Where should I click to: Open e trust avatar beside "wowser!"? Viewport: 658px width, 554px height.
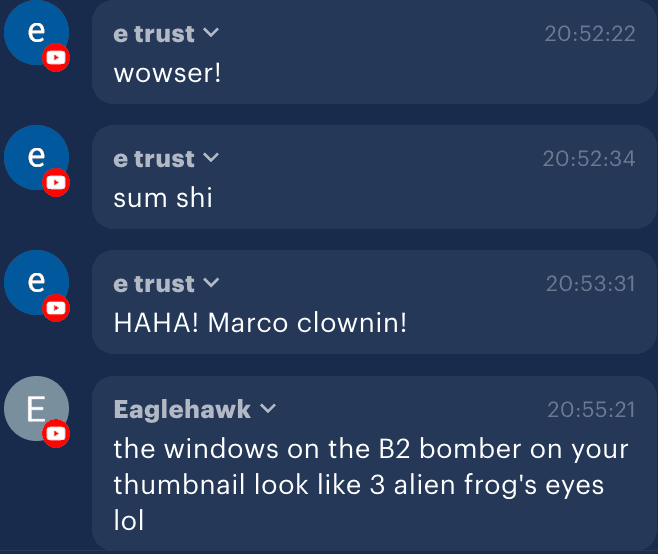pos(37,32)
